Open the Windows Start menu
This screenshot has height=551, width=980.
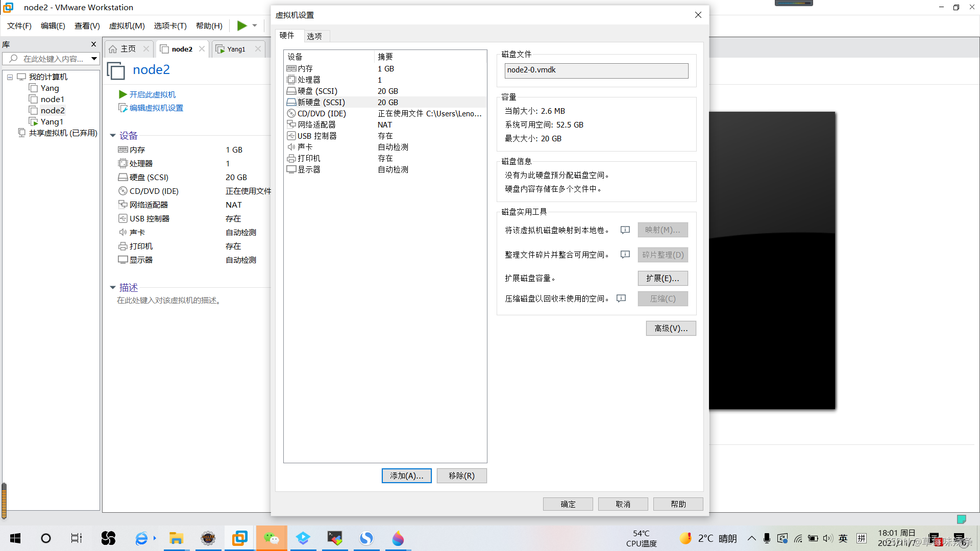(x=15, y=538)
